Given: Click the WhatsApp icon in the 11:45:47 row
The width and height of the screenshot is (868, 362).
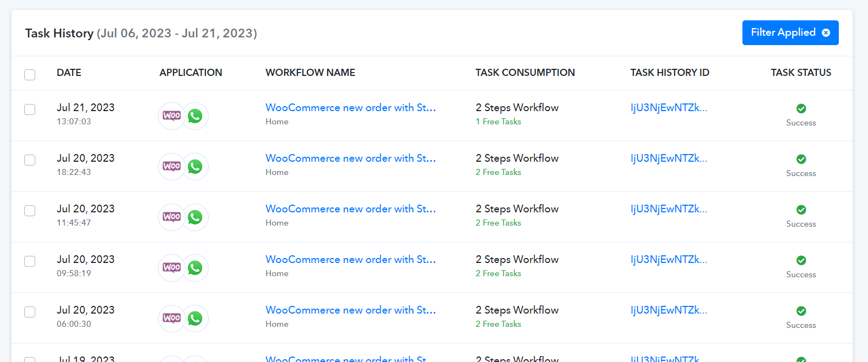Looking at the screenshot, I should click(x=195, y=217).
